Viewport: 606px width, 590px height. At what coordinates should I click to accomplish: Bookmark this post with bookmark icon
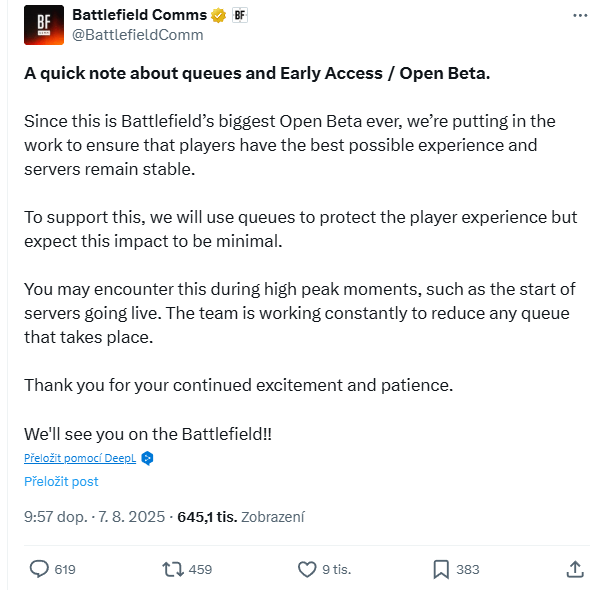pyautogui.click(x=441, y=569)
